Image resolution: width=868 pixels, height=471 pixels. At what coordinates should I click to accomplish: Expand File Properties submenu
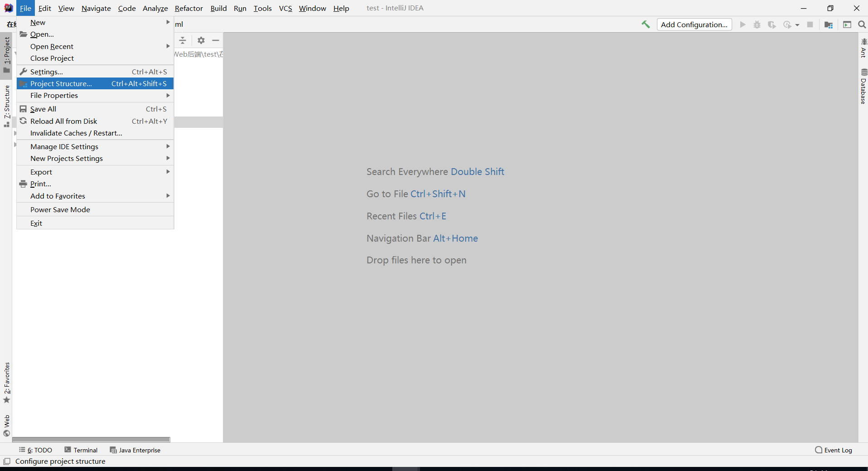tap(95, 96)
